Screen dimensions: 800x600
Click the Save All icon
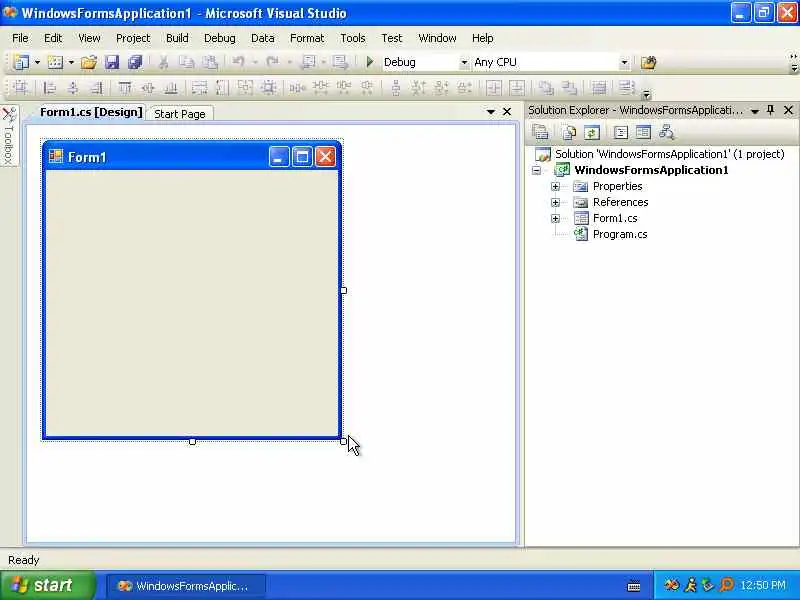[x=135, y=62]
